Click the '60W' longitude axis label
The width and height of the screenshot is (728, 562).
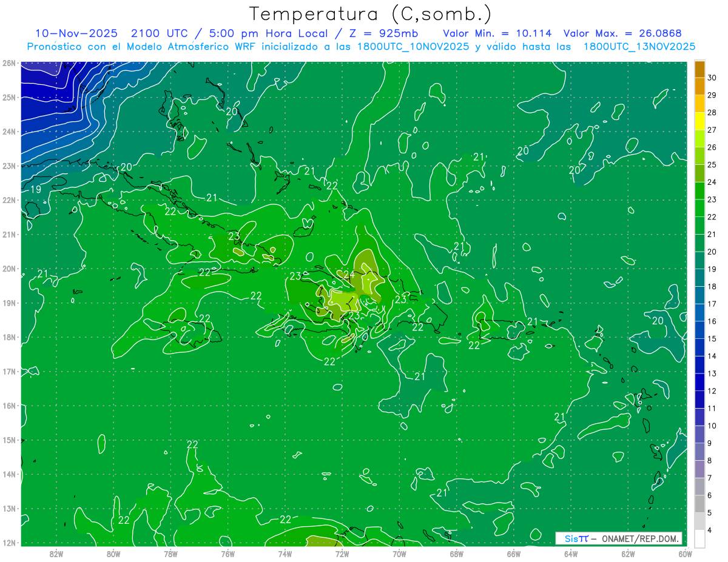pyautogui.click(x=686, y=554)
